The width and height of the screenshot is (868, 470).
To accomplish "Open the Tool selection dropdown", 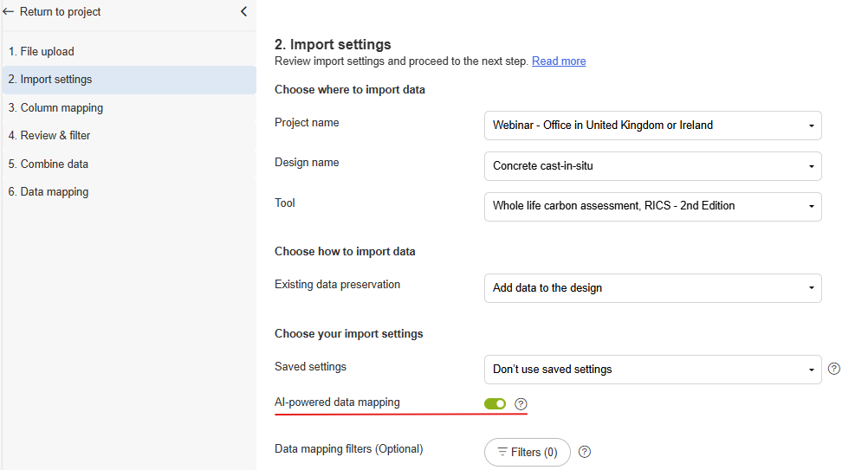I will coord(652,207).
